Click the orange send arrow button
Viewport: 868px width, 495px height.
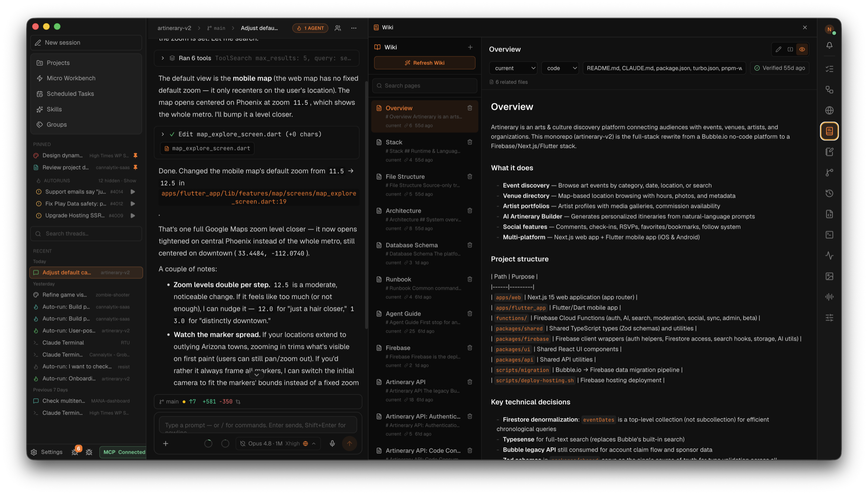(349, 443)
